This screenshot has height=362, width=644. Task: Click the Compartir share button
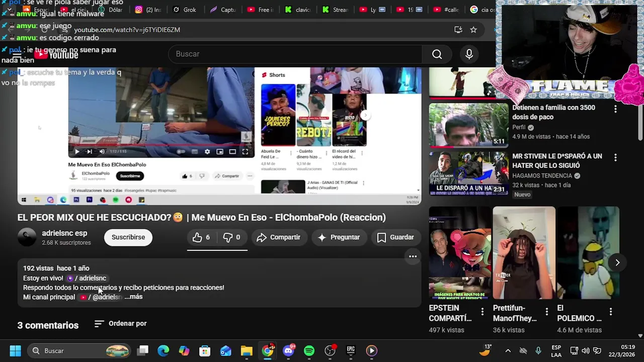278,237
